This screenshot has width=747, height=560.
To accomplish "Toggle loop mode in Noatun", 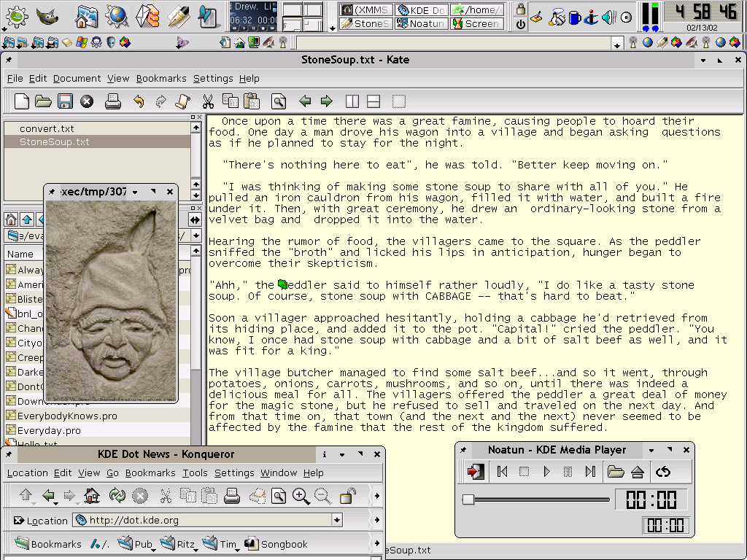I will (x=663, y=472).
